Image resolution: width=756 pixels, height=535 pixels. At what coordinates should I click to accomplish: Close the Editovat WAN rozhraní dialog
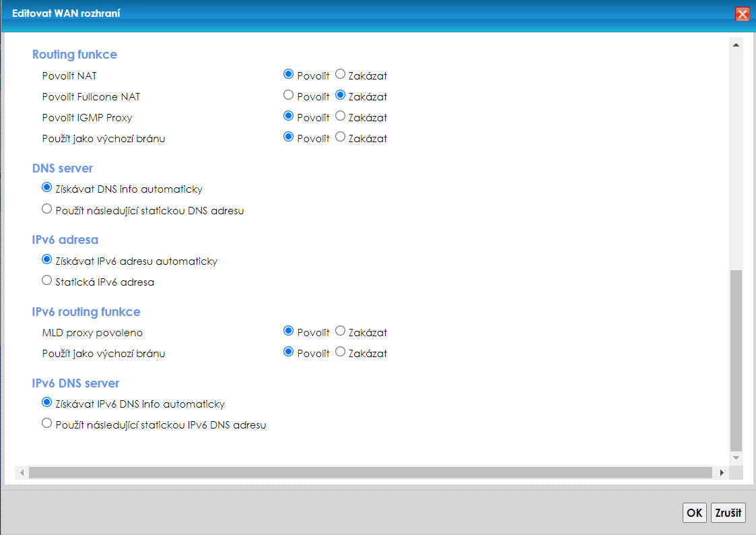[x=742, y=14]
